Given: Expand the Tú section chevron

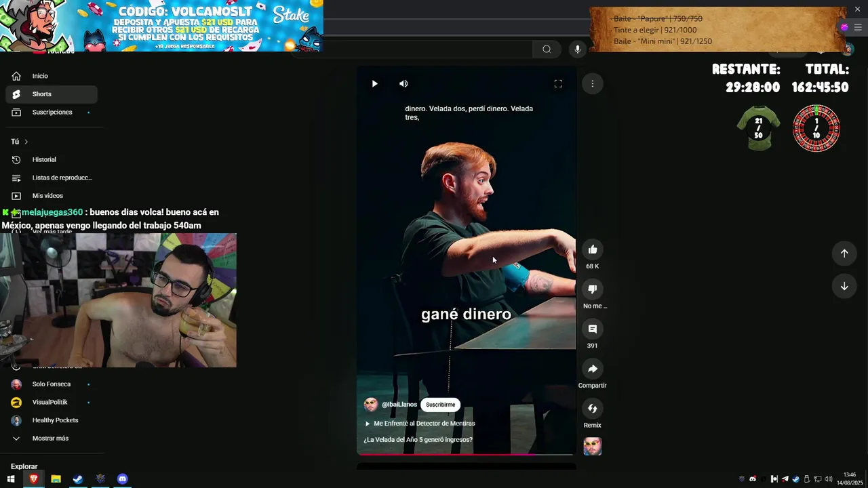Looking at the screenshot, I should tap(26, 142).
